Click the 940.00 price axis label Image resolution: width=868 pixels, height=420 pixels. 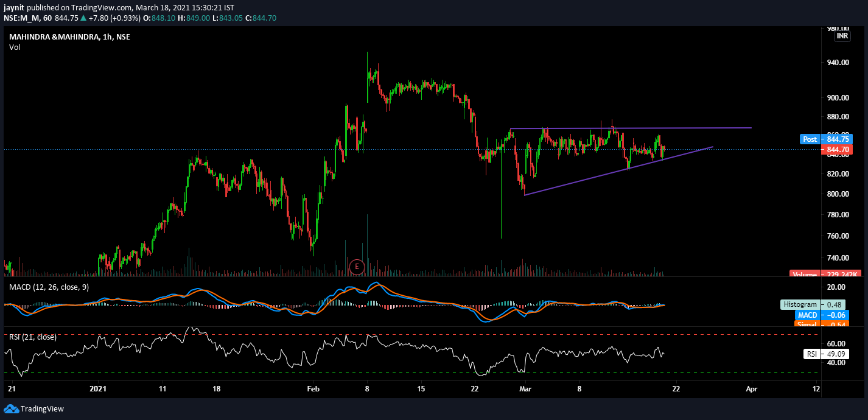point(838,62)
